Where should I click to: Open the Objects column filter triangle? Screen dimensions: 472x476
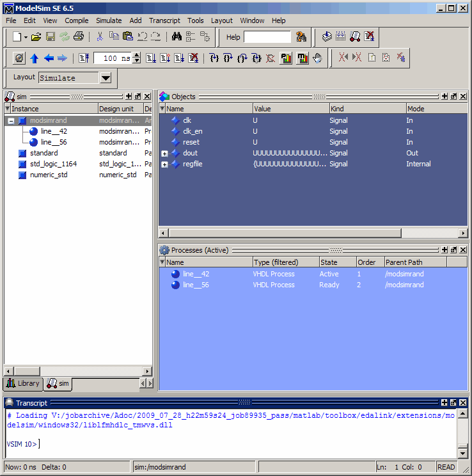[162, 108]
